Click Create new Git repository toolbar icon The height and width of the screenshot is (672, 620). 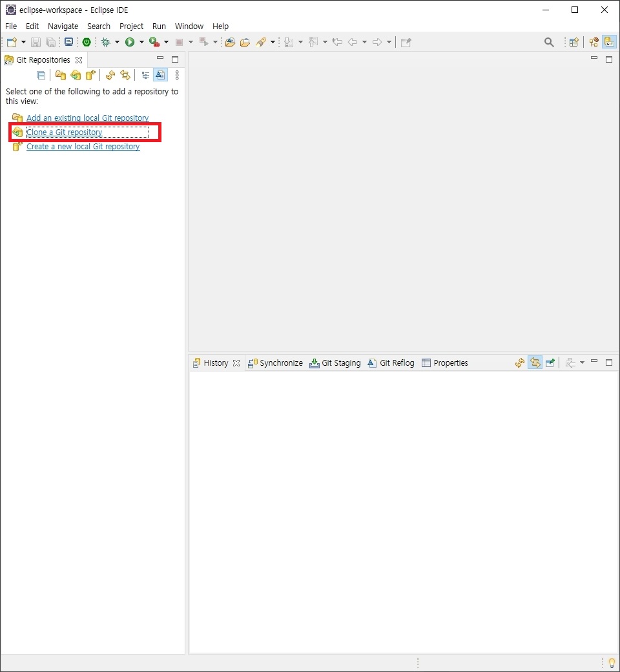(90, 76)
